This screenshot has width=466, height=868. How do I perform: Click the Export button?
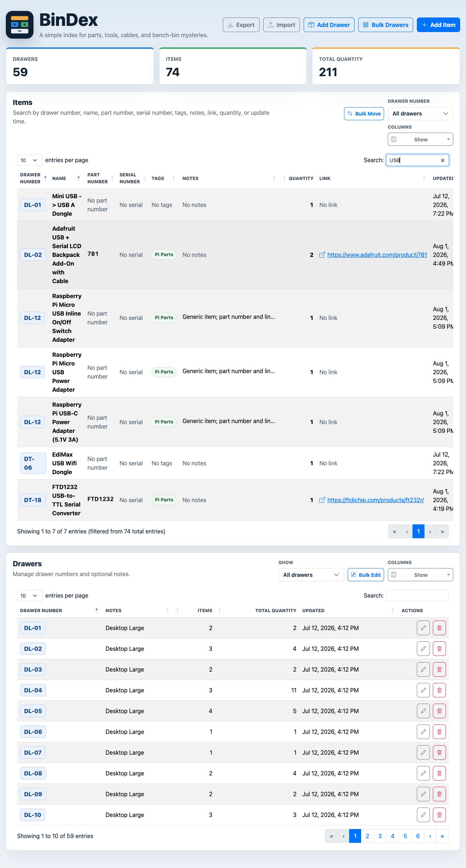[241, 25]
